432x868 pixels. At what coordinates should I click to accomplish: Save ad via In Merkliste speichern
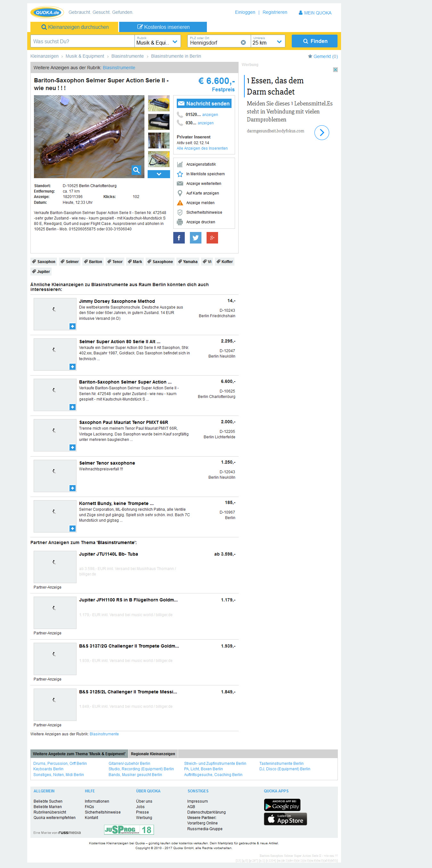point(201,174)
